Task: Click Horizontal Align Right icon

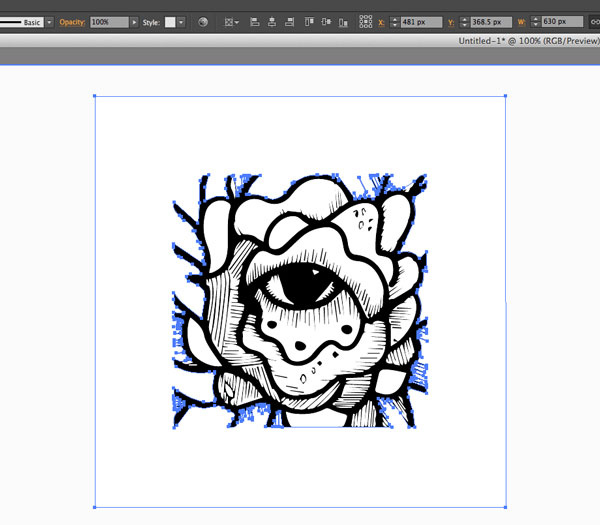Action: tap(290, 22)
